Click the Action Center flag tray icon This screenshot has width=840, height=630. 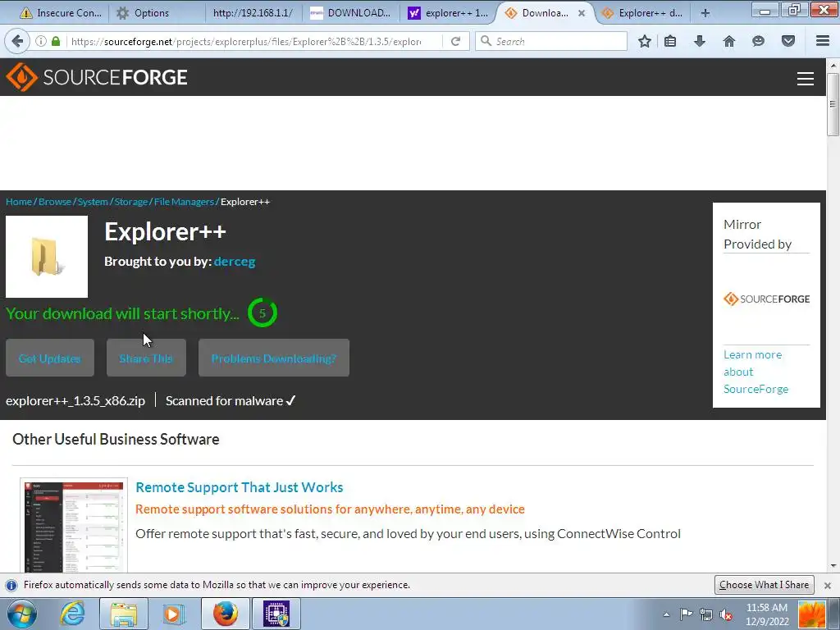coord(686,614)
